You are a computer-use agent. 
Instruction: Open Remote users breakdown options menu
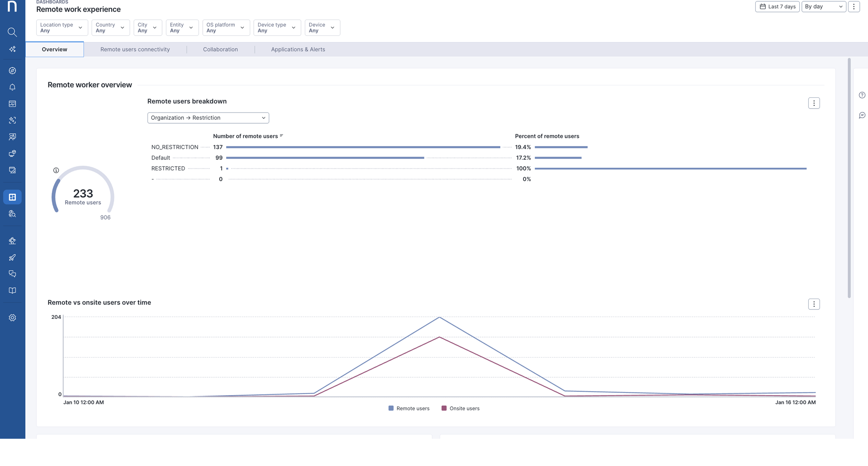tap(814, 103)
